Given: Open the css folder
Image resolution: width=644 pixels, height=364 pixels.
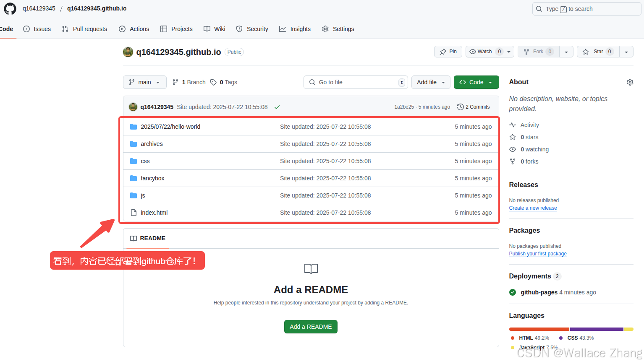Looking at the screenshot, I should click(145, 161).
